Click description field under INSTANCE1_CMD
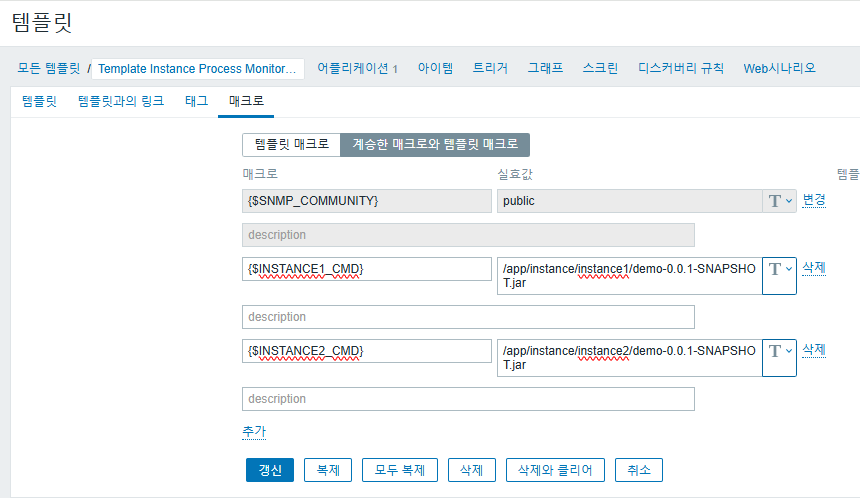The height and width of the screenshot is (498, 860). coord(468,317)
